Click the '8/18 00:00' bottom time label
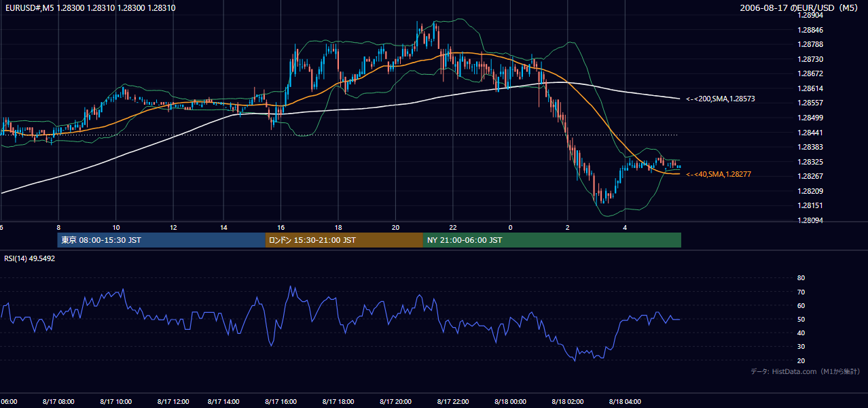Image resolution: width=868 pixels, height=408 pixels. (x=511, y=401)
